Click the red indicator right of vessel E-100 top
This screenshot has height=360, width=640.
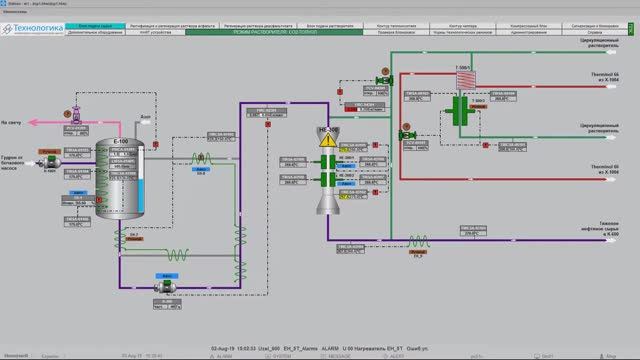click(156, 144)
